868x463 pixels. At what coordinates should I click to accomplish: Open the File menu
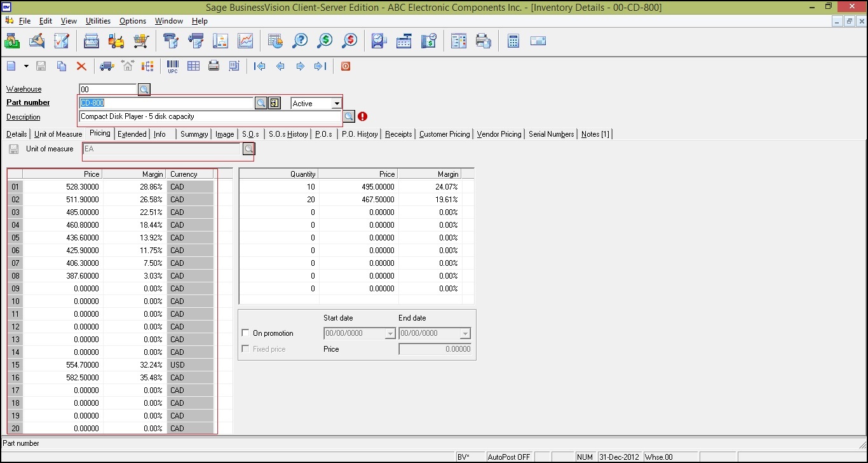25,21
